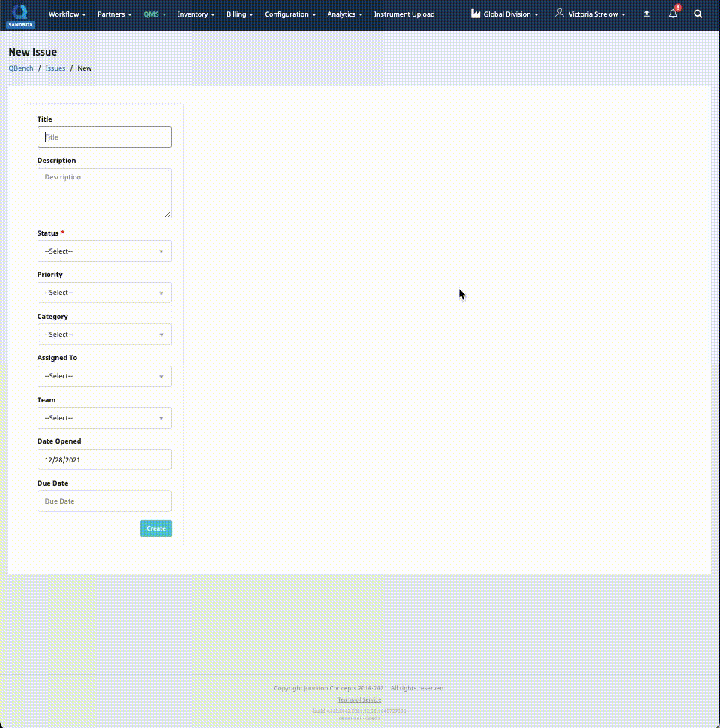Open the Status select dropdown
The image size is (720, 728).
pos(104,251)
